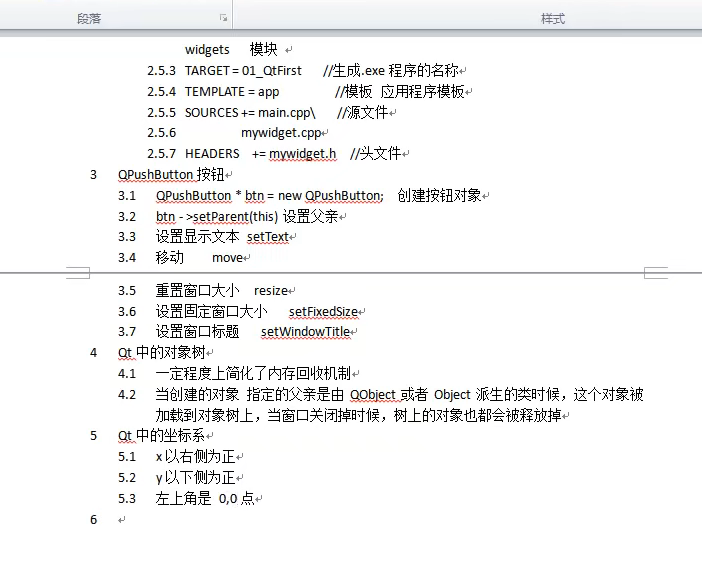
Task: Click the comment '//生成.exe 程序的名称'
Action: click(x=391, y=71)
